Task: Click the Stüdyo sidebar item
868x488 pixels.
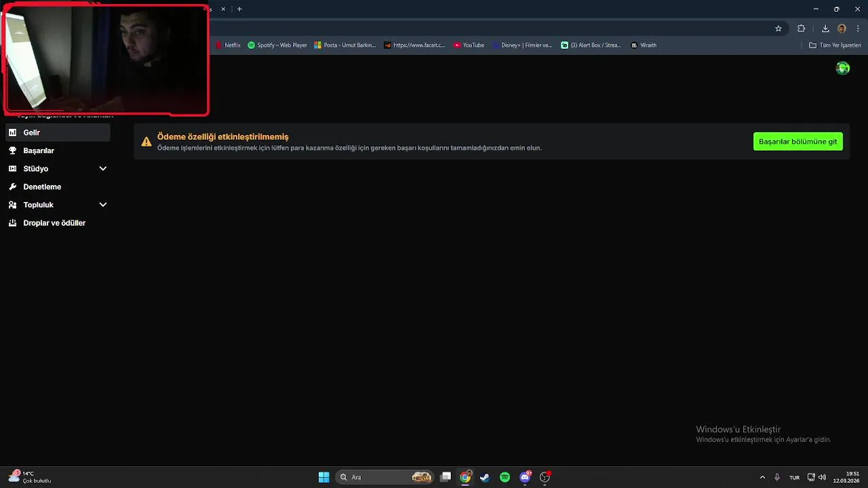Action: pos(58,169)
